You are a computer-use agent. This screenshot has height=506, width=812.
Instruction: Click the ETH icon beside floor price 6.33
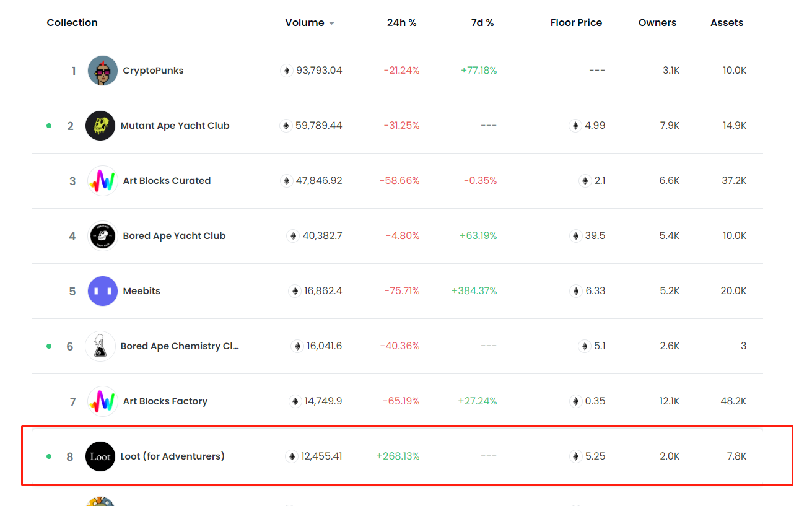click(x=575, y=291)
